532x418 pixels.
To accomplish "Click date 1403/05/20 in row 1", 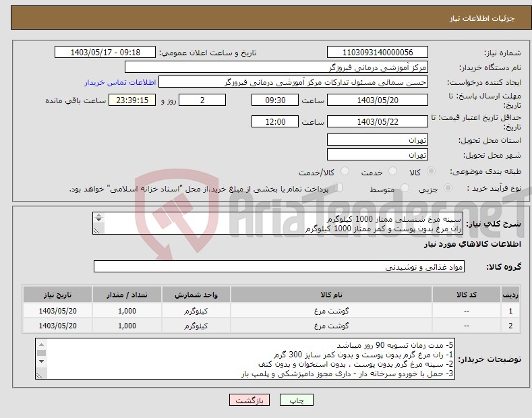I will click(58, 311).
